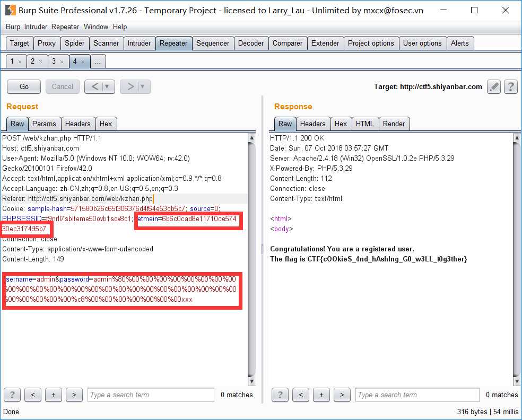
Task: Switch to the Target tab
Action: [x=19, y=43]
